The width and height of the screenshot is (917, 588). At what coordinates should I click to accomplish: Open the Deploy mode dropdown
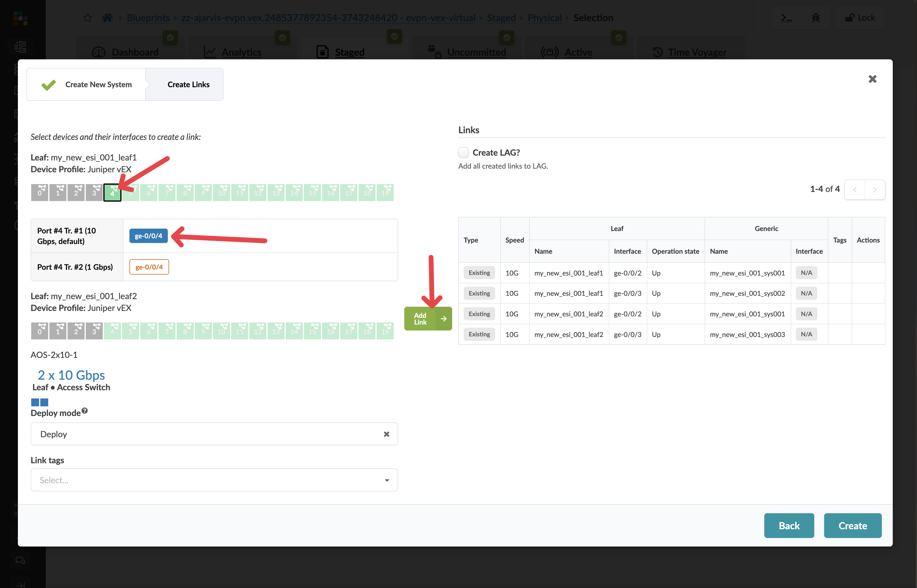pyautogui.click(x=206, y=434)
